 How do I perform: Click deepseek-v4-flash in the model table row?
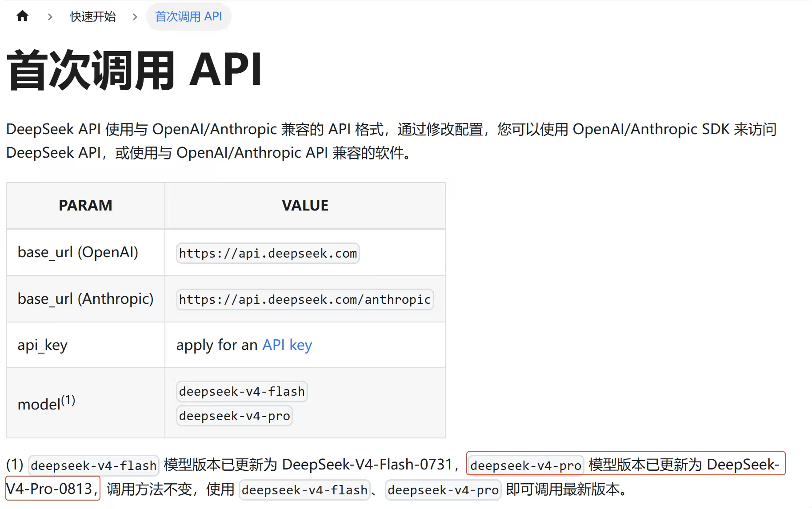click(x=242, y=391)
